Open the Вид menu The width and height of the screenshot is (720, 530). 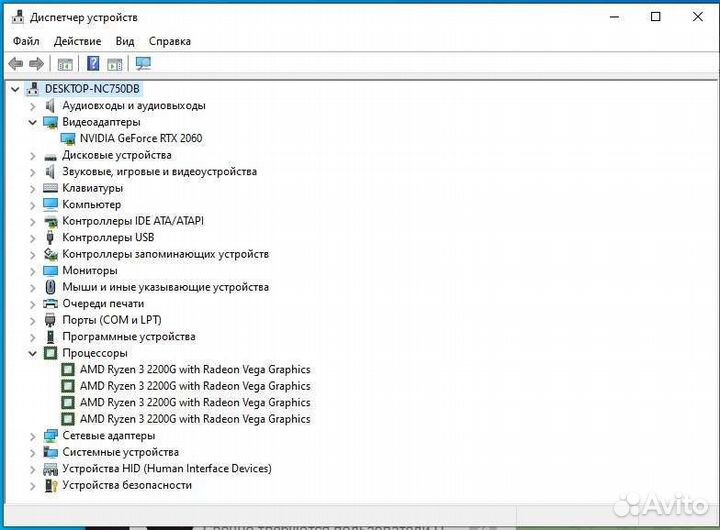124,41
